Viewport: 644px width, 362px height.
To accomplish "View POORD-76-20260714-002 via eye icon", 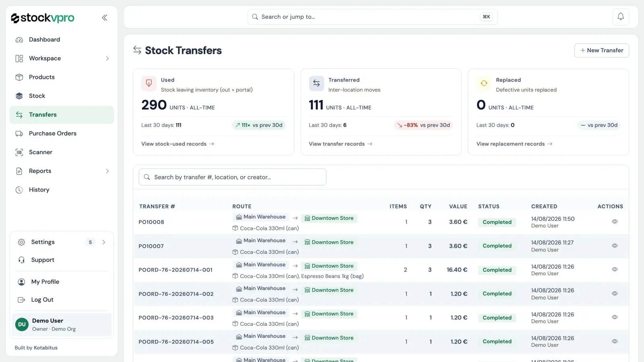I will pos(615,294).
